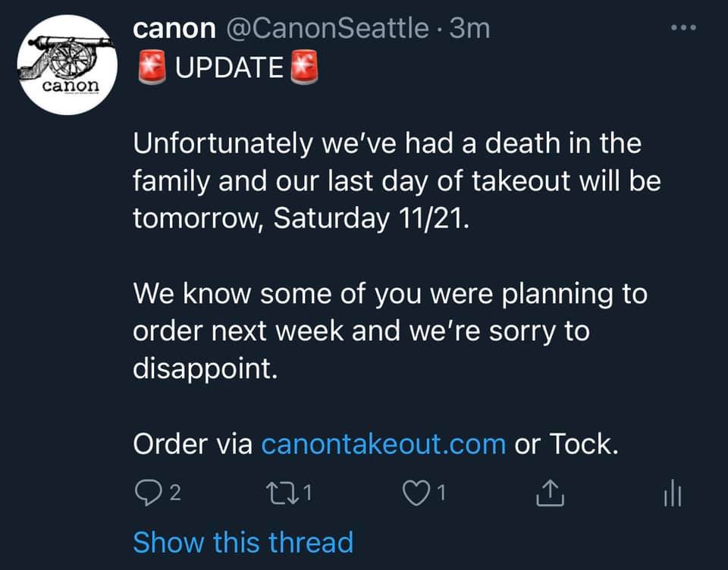Open the share tweet options
728x570 pixels.
(550, 493)
